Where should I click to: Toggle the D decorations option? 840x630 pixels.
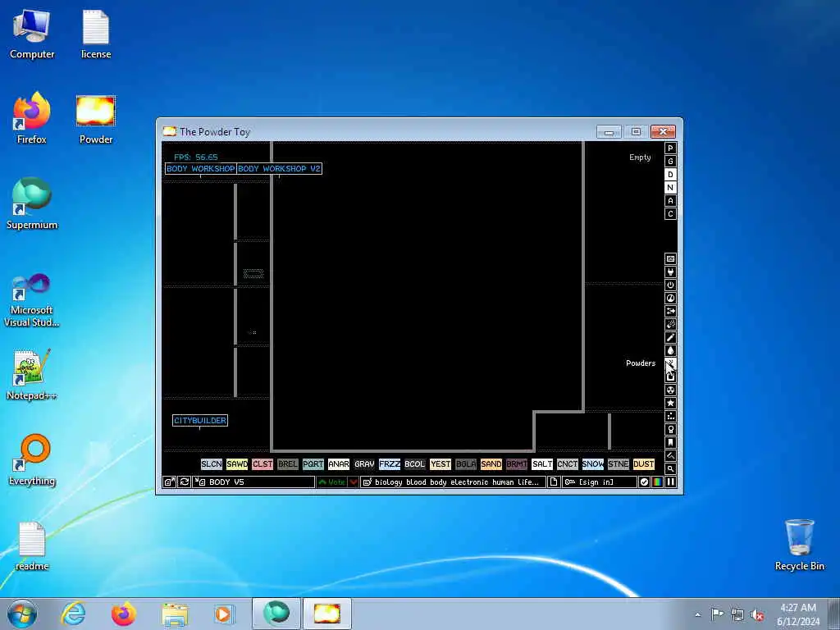tap(670, 175)
